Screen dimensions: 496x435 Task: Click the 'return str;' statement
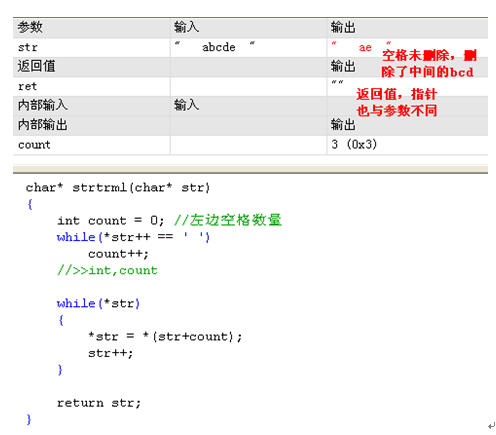coord(99,403)
